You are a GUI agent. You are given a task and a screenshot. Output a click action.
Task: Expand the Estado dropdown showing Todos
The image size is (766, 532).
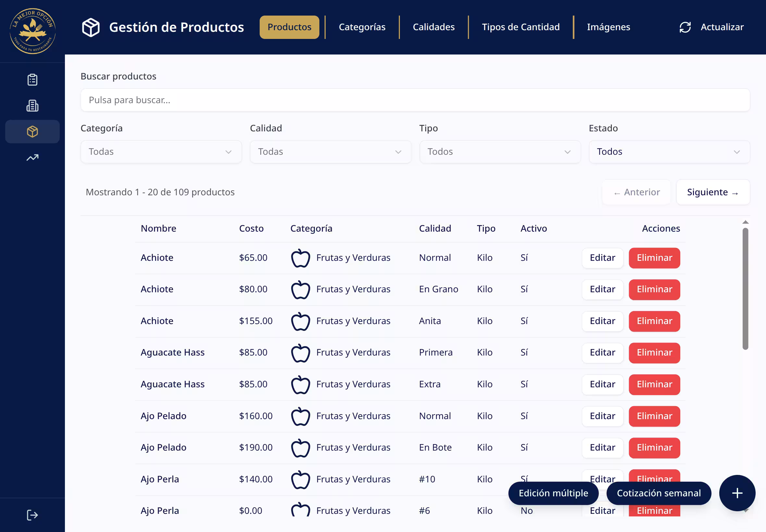(x=669, y=152)
